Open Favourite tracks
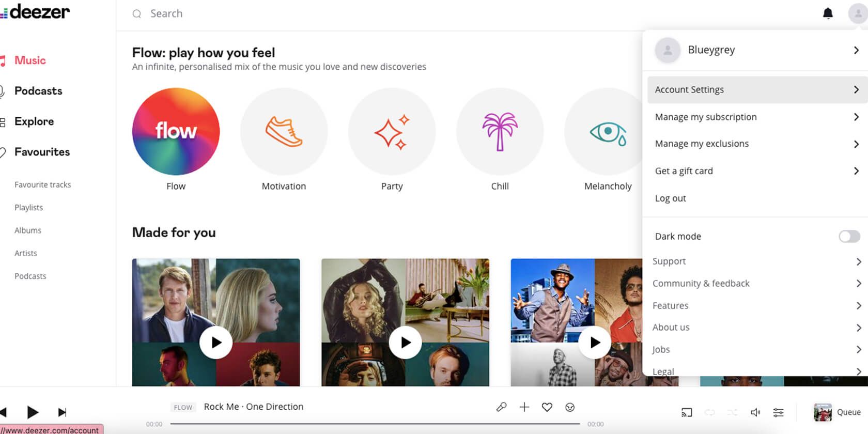 click(x=43, y=185)
